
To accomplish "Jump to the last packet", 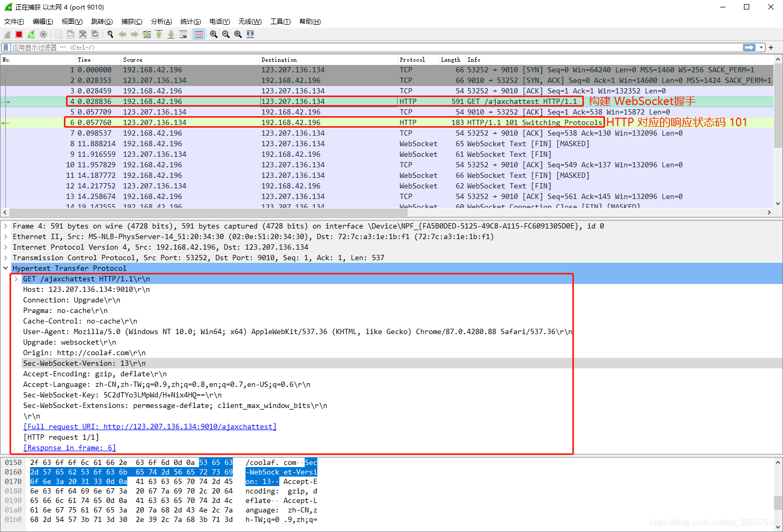I will (171, 34).
